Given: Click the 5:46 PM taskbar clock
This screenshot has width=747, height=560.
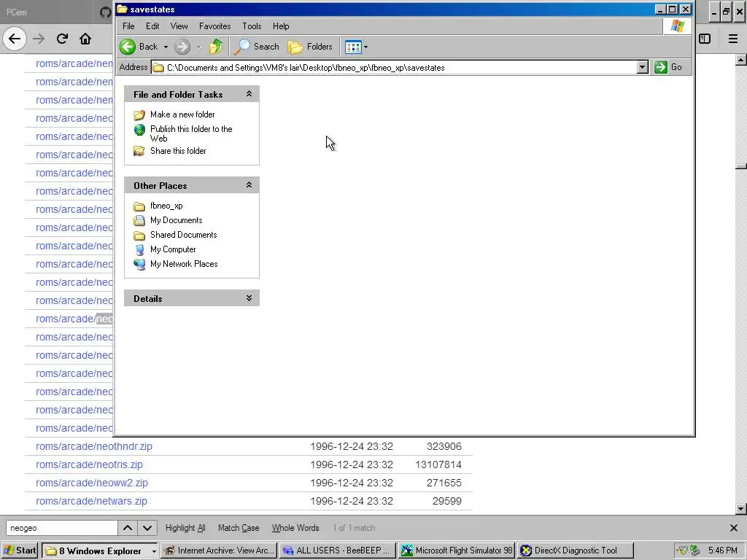Looking at the screenshot, I should coord(723,551).
